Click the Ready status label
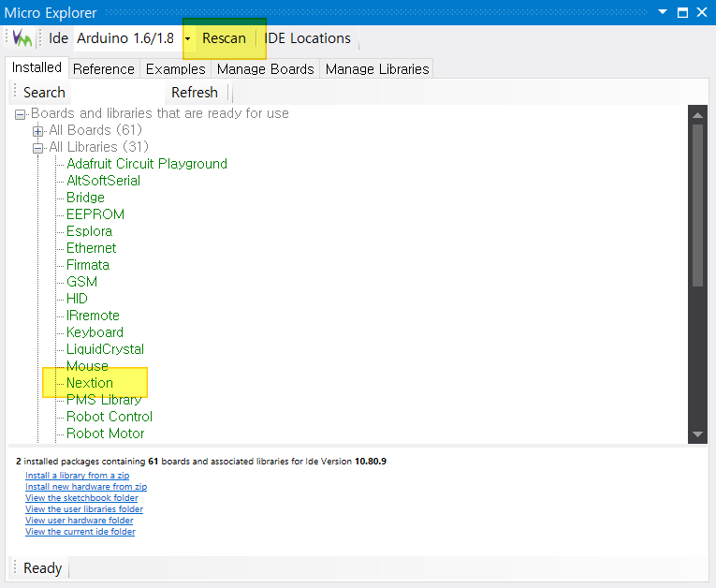716x588 pixels. 42,568
